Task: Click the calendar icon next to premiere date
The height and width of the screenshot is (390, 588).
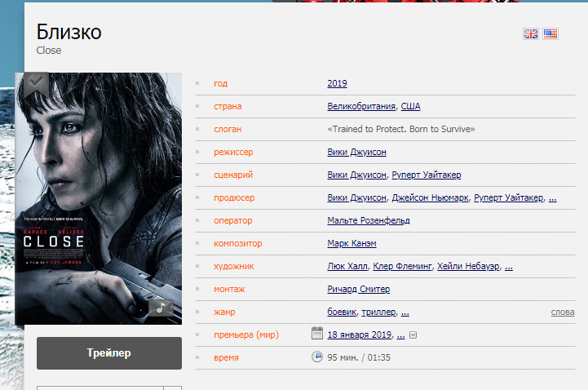Action: point(317,334)
